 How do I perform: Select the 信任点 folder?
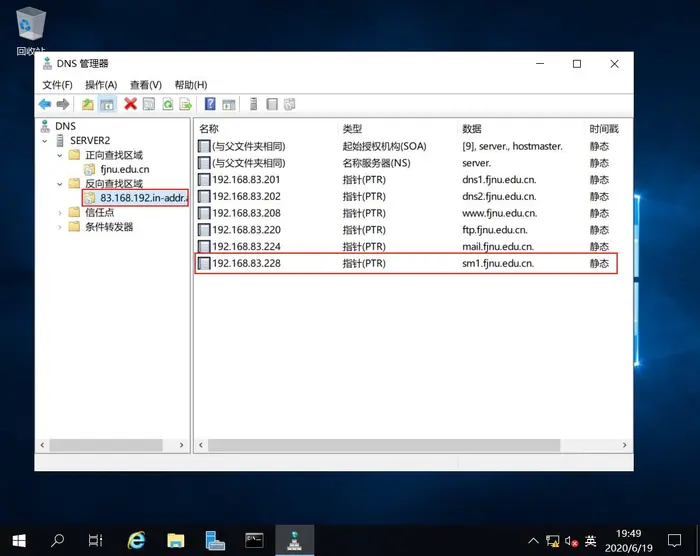(x=100, y=213)
